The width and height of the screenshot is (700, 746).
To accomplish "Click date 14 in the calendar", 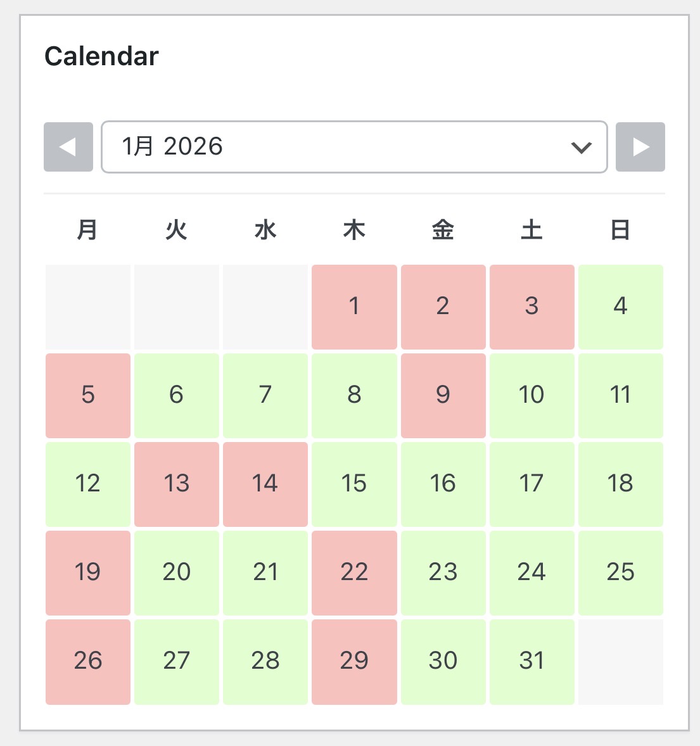I will coord(265,484).
